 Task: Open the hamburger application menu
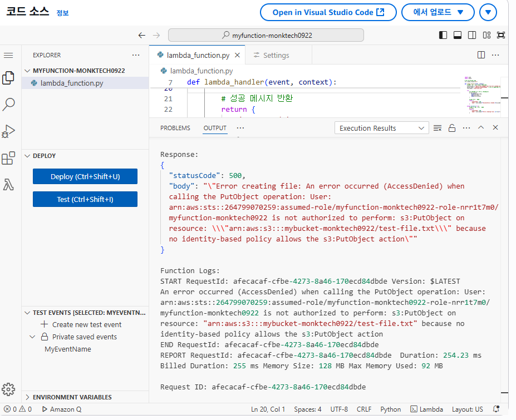tap(8, 55)
